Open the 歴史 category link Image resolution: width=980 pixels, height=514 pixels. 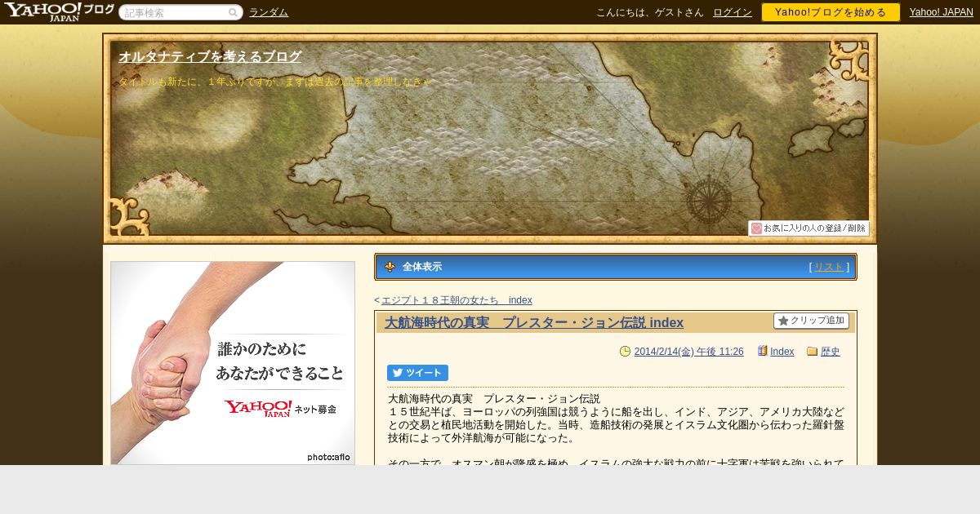(x=830, y=352)
